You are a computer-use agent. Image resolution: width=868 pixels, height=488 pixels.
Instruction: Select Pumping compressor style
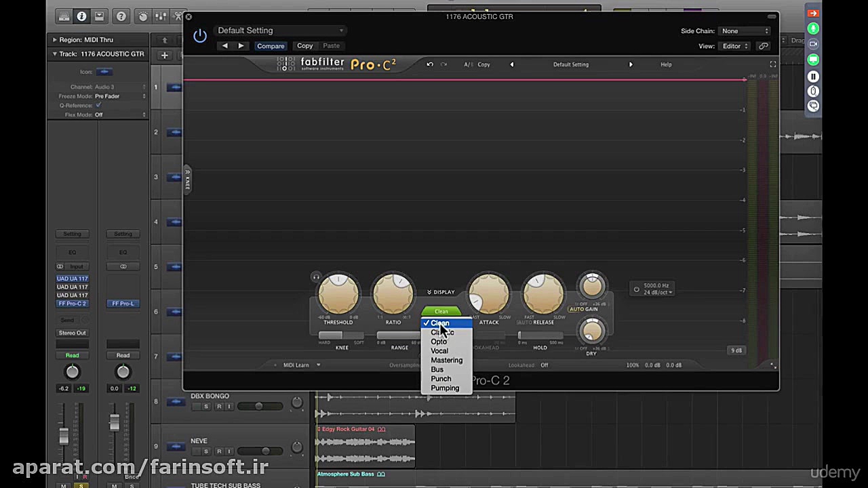445,388
